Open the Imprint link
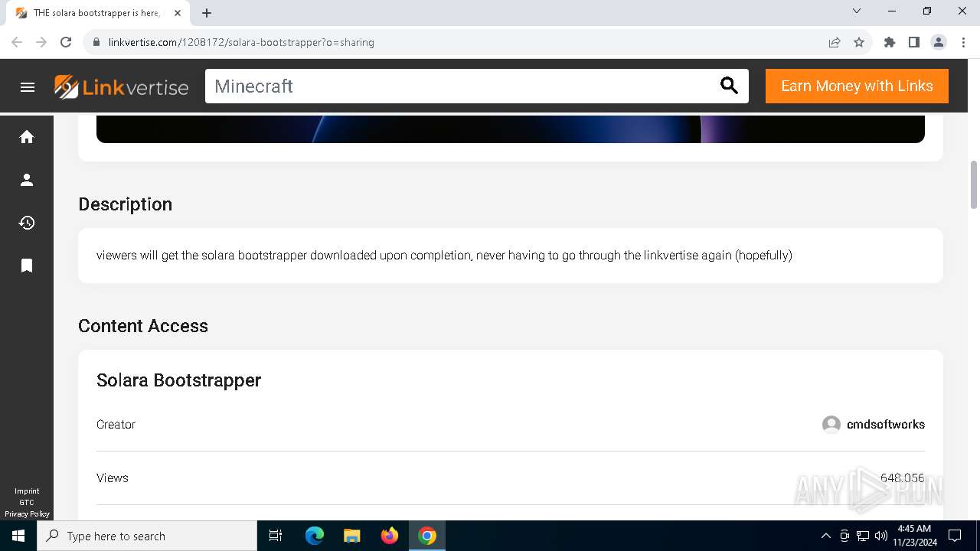Screen dimensions: 980x551 [x=27, y=491]
